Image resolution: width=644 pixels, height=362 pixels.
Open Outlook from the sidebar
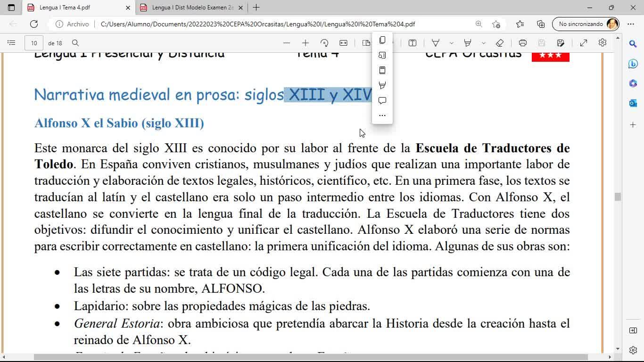[633, 103]
